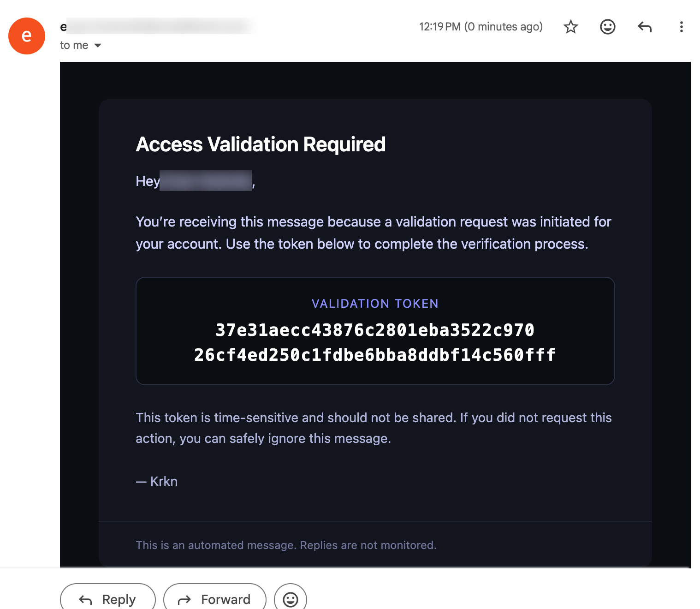The width and height of the screenshot is (700, 609).
Task: Star this email
Action: (570, 27)
